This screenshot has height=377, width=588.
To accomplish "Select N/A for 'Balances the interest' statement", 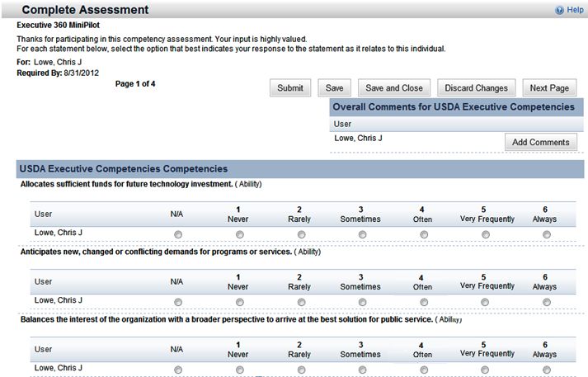I will click(178, 370).
